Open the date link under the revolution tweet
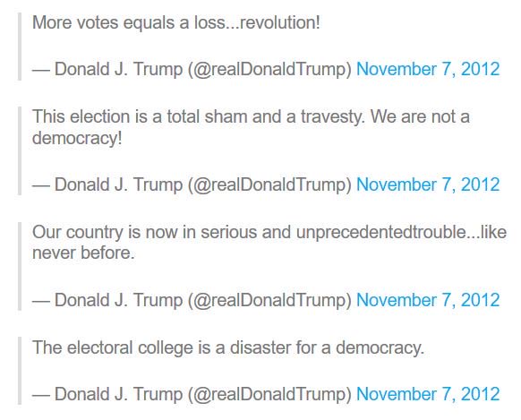 click(428, 69)
